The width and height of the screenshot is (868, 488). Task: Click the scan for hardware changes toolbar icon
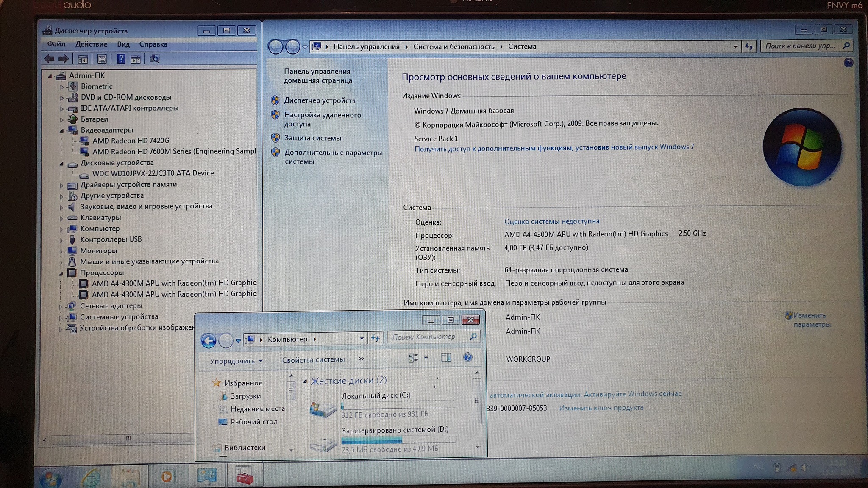(154, 59)
